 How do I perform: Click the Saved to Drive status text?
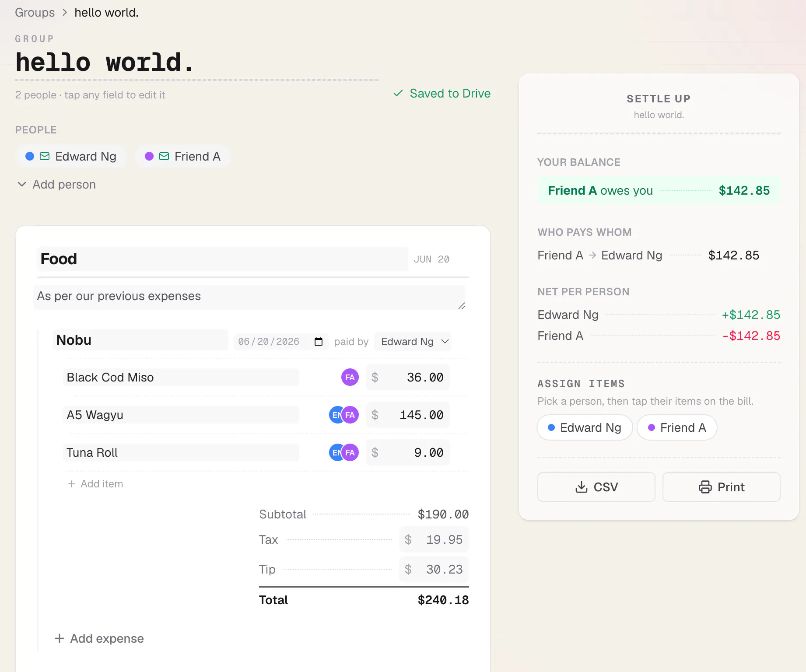[450, 93]
